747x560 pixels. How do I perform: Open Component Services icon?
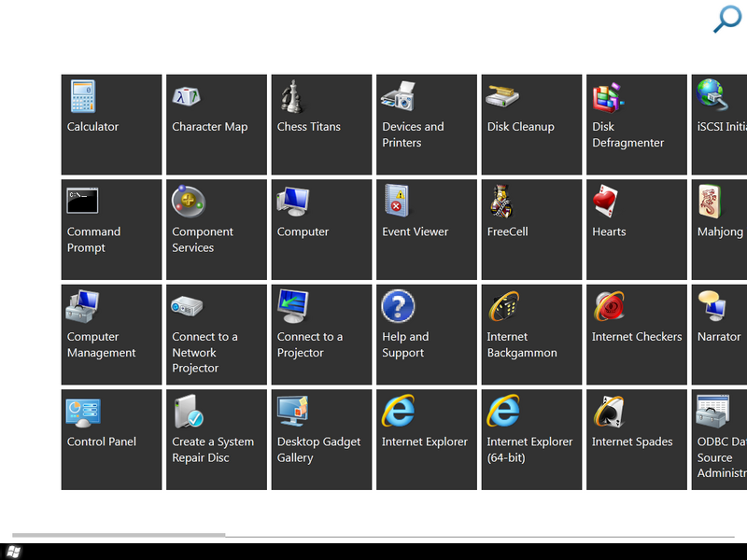[x=189, y=202]
